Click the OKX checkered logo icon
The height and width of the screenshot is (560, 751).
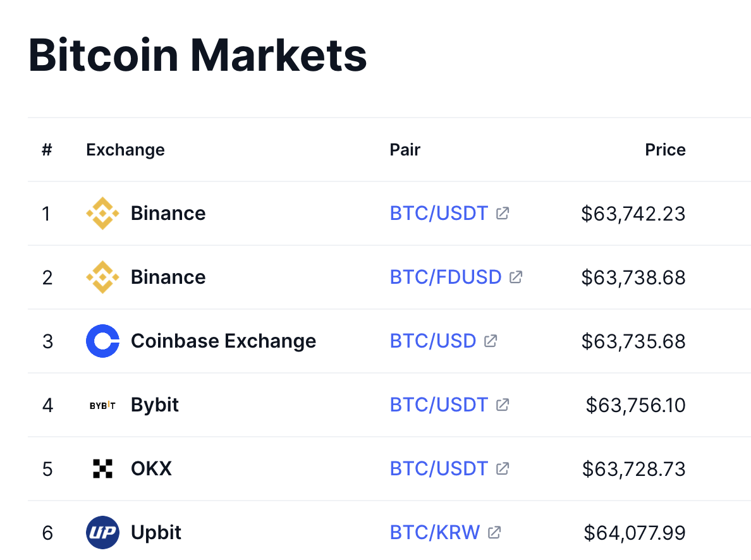pos(102,469)
